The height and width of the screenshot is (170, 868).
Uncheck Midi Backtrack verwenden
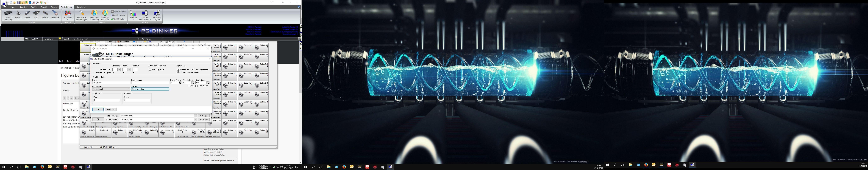click(x=178, y=72)
